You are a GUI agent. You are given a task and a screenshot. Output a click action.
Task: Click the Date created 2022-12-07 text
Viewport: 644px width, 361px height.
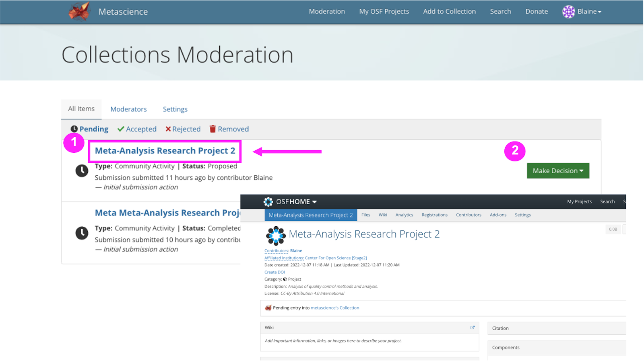pos(297,265)
